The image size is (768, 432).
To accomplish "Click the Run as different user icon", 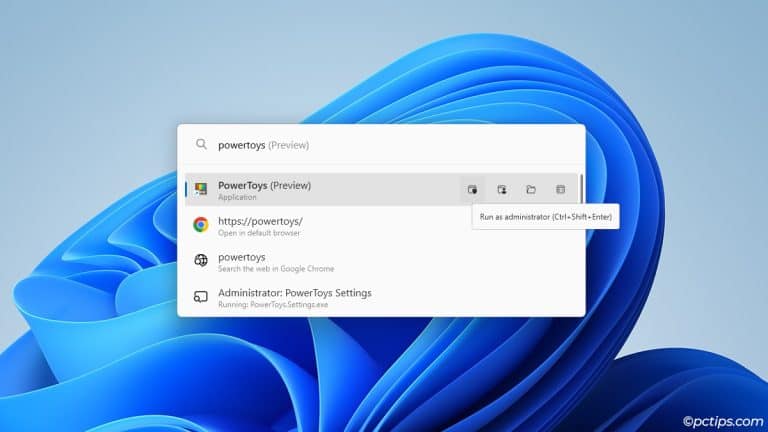I will (502, 189).
